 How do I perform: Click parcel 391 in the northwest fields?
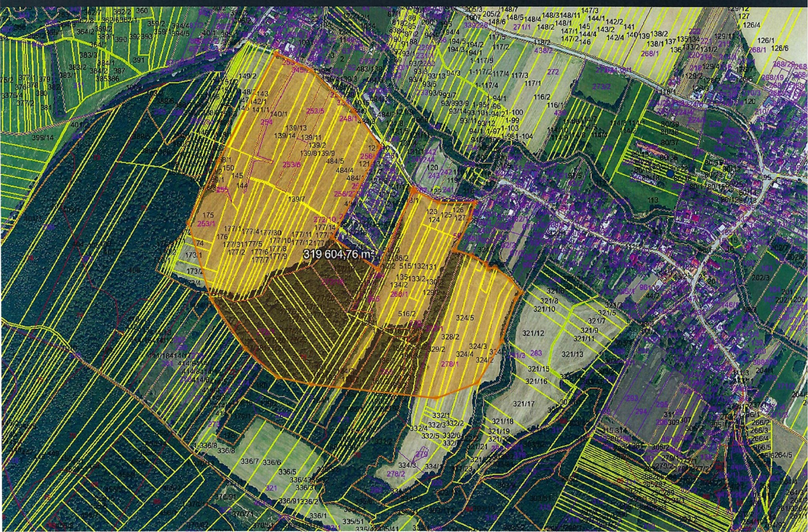[x=138, y=60]
